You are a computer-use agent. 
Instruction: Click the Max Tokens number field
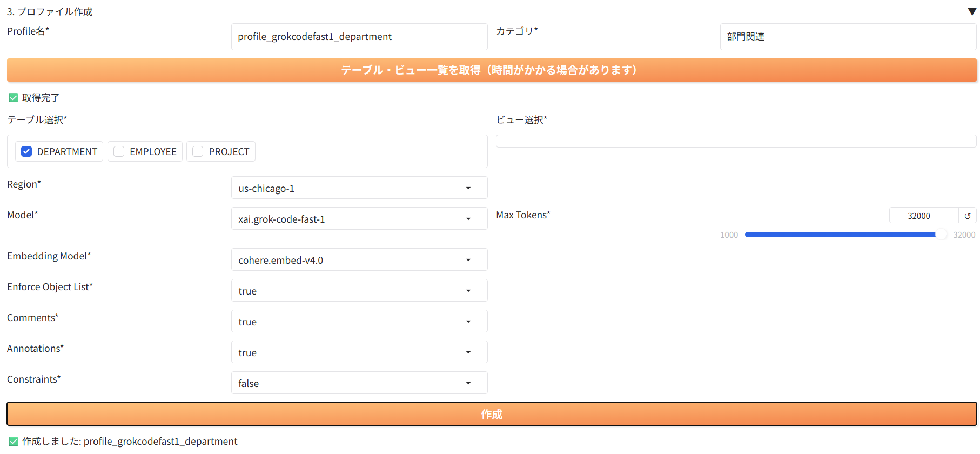pos(924,216)
